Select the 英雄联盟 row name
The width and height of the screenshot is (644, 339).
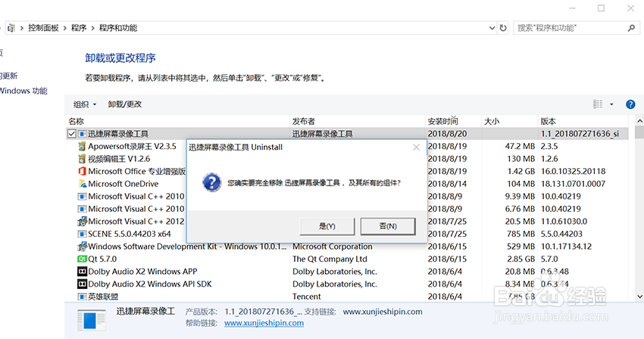pyautogui.click(x=103, y=297)
